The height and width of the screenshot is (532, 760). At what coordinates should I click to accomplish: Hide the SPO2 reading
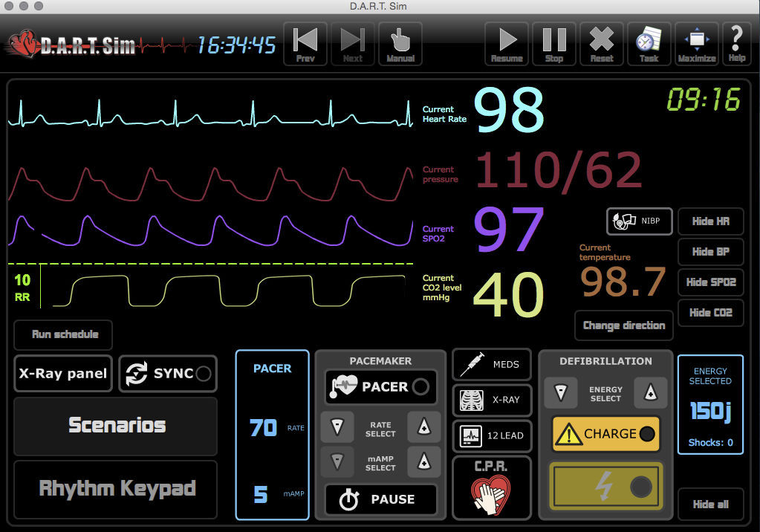tap(710, 282)
